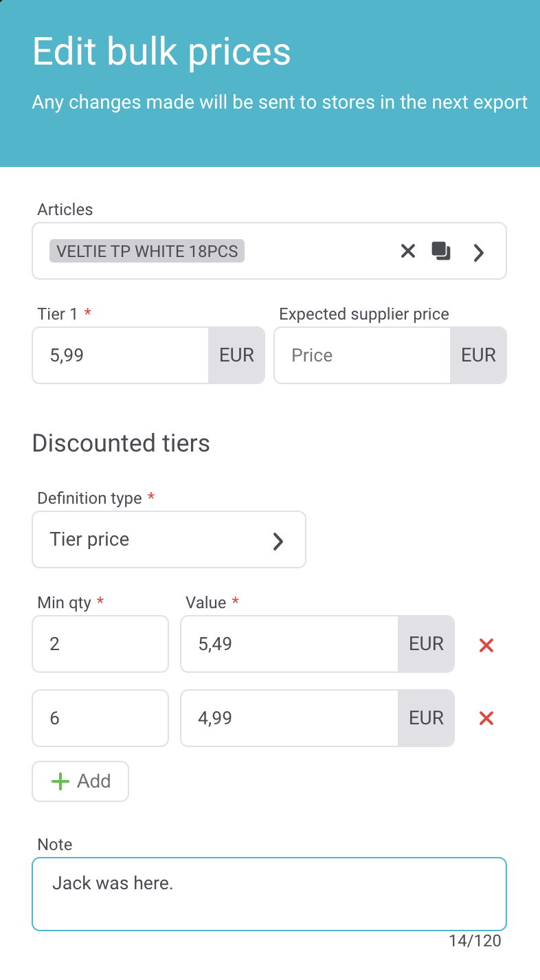Remove the tier row with min qty 6
This screenshot has width=540, height=980.
[486, 718]
